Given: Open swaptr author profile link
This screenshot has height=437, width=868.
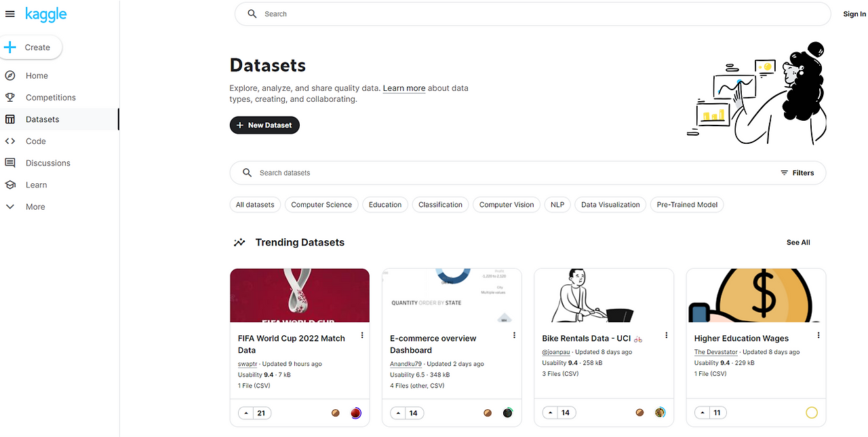Looking at the screenshot, I should point(248,364).
